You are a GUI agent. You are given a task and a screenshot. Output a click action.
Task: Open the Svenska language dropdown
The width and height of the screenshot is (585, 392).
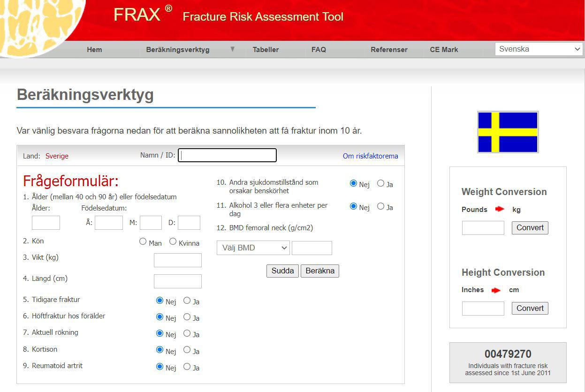point(539,49)
